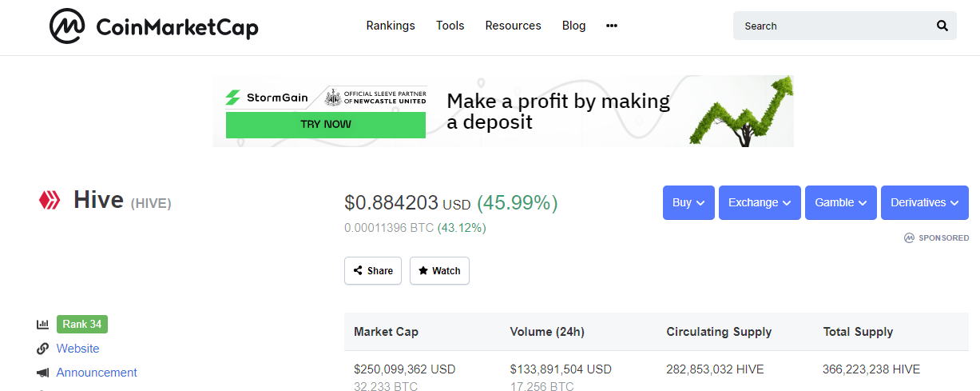Click the 366,223,238 HIVE total supply value
980x391 pixels.
coord(871,369)
